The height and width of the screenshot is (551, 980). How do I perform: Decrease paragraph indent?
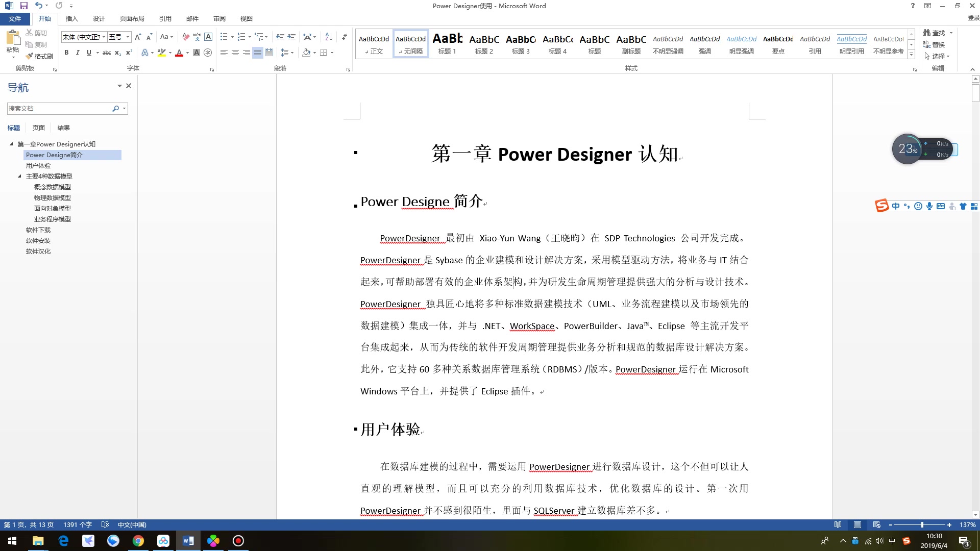click(x=280, y=37)
